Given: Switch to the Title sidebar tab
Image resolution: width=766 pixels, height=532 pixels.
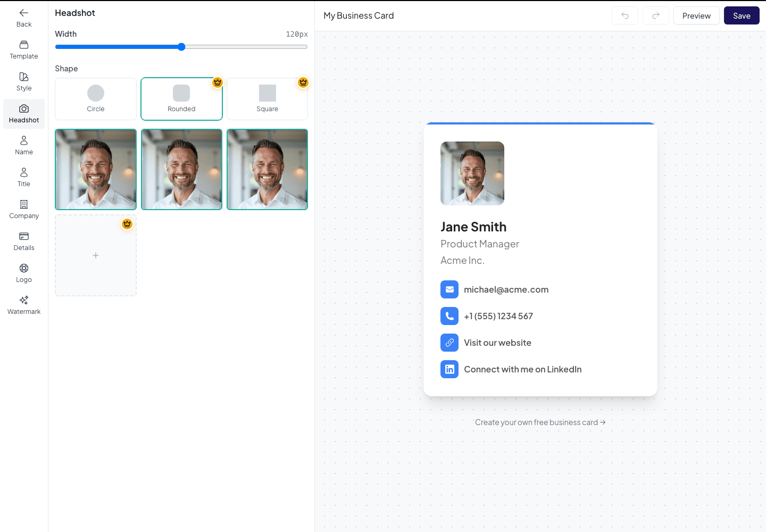Looking at the screenshot, I should [24, 178].
